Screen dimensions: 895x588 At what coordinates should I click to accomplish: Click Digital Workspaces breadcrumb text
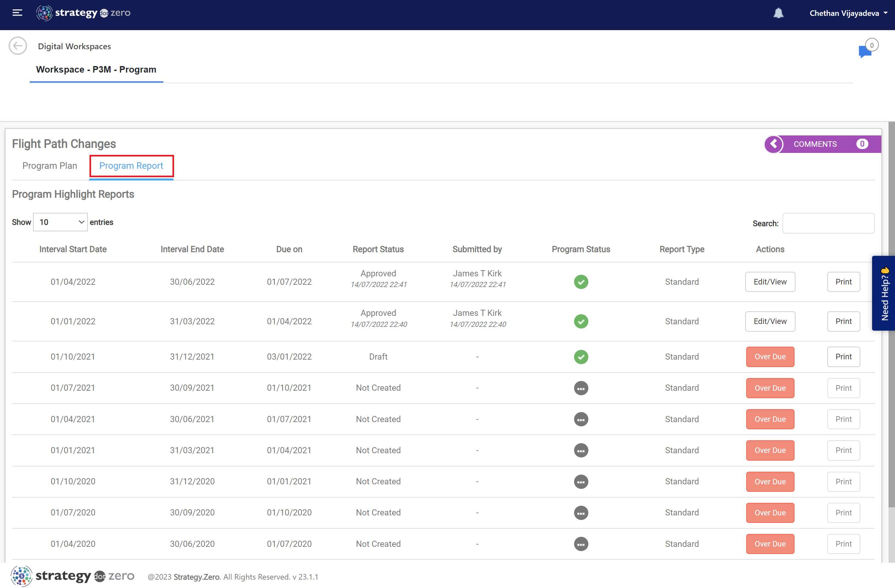(x=75, y=46)
